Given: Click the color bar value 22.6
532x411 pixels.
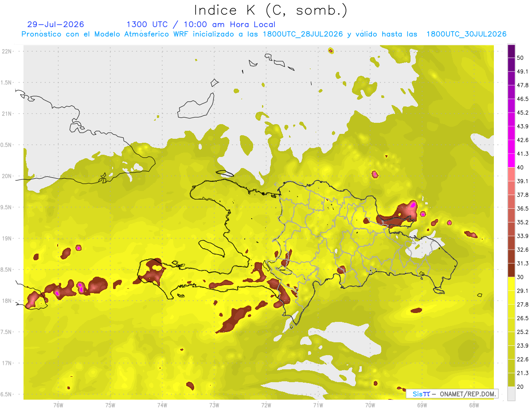Looking at the screenshot, I should pos(523,360).
